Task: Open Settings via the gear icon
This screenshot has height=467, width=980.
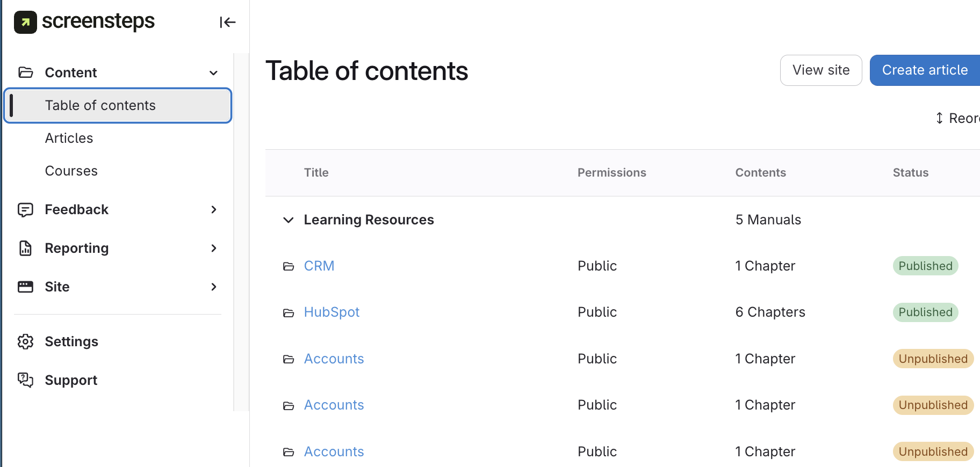Action: pyautogui.click(x=26, y=341)
